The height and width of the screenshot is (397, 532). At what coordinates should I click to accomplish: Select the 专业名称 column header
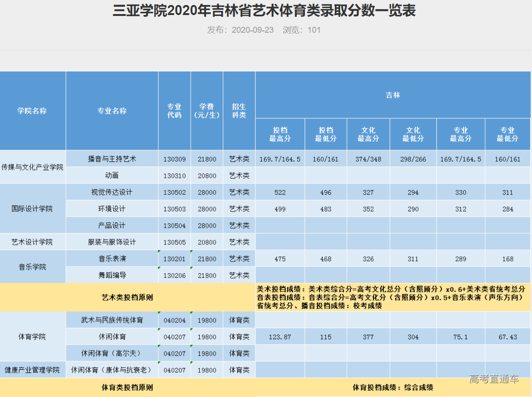(112, 111)
